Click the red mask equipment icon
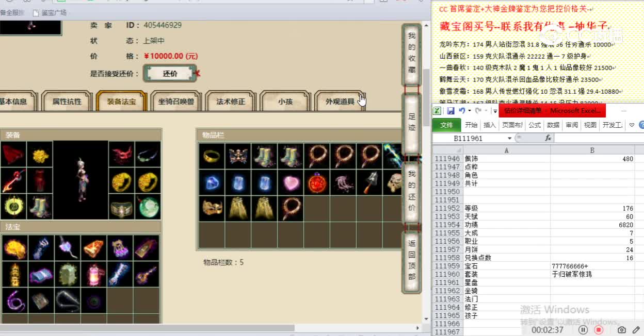This screenshot has width=644, height=336. pyautogui.click(x=121, y=154)
